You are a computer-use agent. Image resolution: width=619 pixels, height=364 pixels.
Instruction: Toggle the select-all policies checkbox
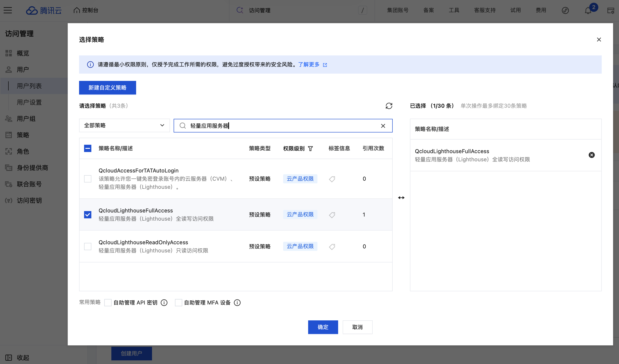(88, 148)
